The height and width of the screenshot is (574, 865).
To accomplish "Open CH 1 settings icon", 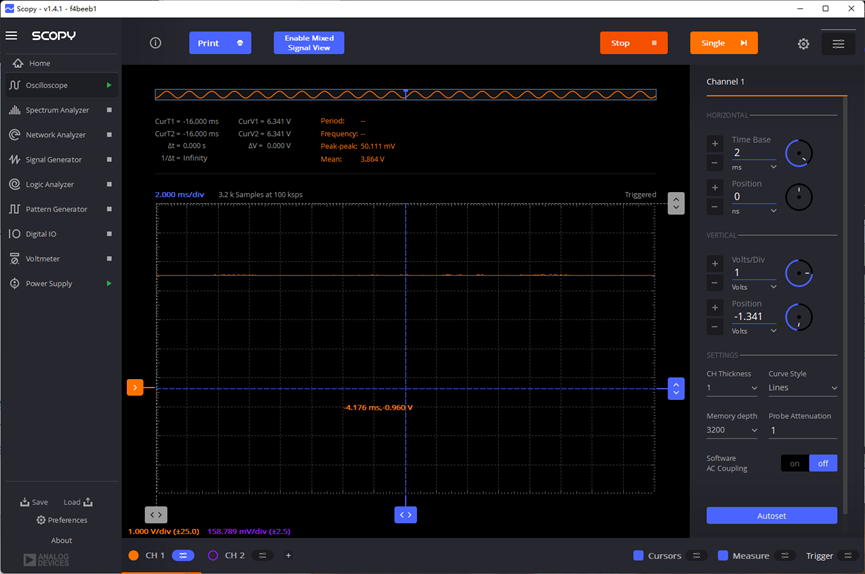I will click(183, 555).
